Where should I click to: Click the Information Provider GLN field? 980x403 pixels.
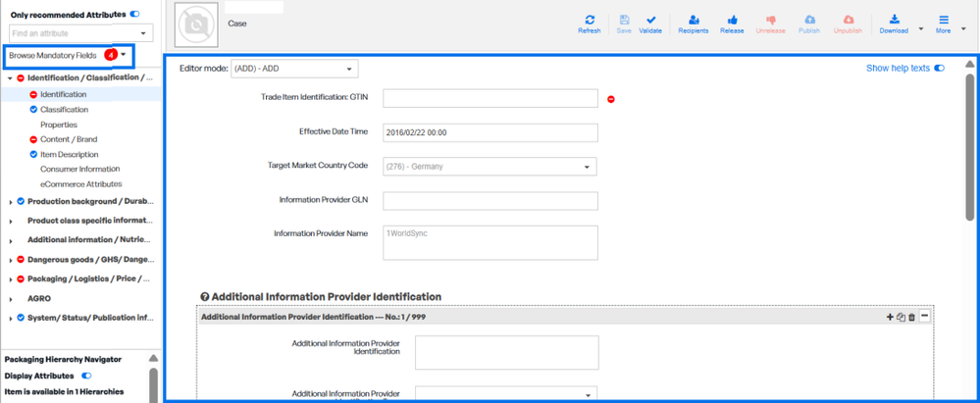(x=490, y=201)
